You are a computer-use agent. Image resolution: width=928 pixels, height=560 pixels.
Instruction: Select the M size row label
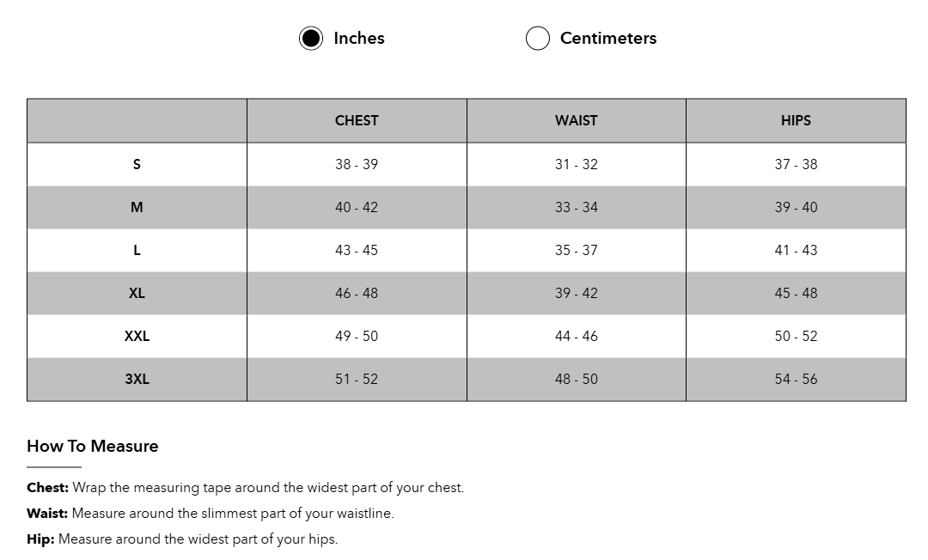click(x=137, y=207)
